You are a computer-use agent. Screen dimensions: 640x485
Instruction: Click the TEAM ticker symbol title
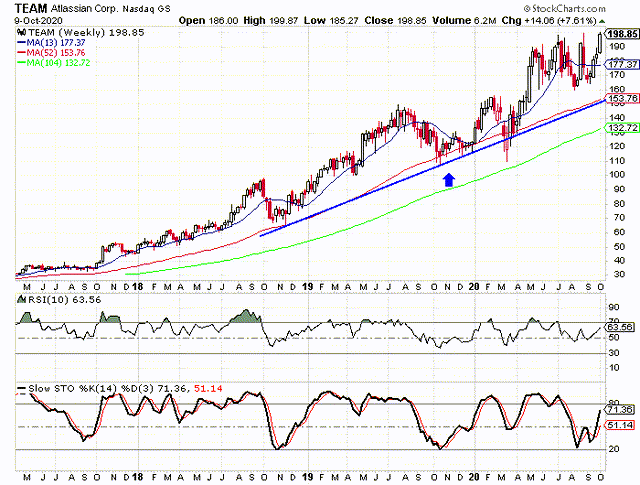[x=31, y=8]
